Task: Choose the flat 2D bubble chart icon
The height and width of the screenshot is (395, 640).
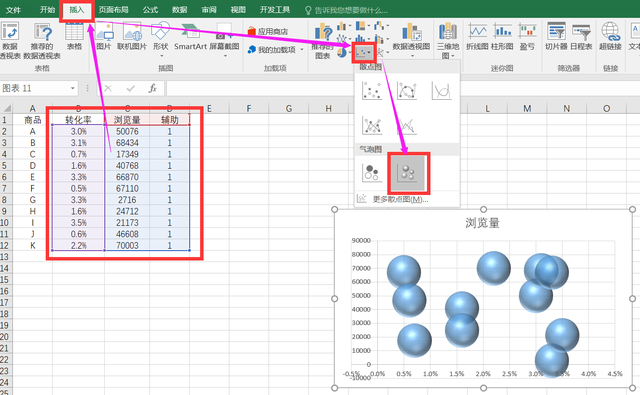Action: [371, 173]
